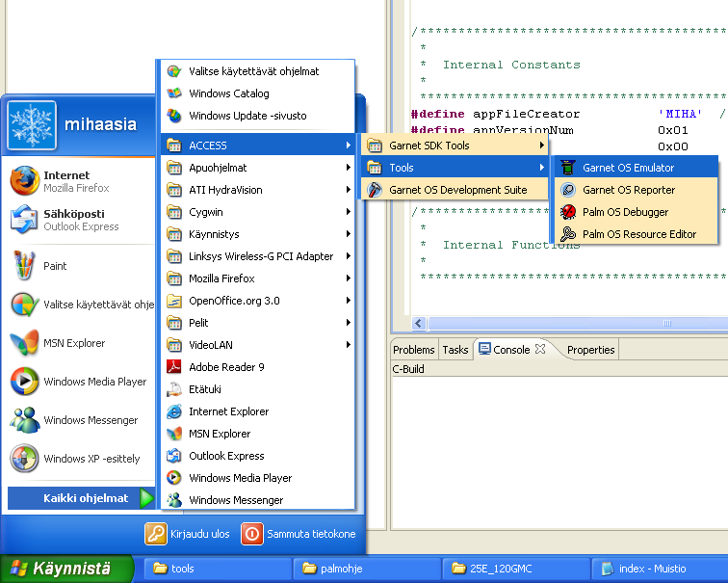728x583 pixels.
Task: Click the pinned MSN Explorer butterfly icon
Action: click(x=24, y=343)
